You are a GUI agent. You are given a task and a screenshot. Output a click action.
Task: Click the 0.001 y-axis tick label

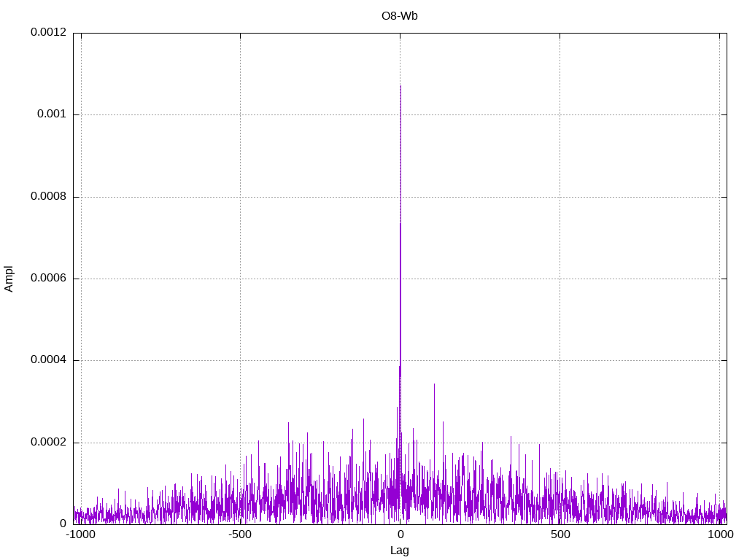pos(52,114)
